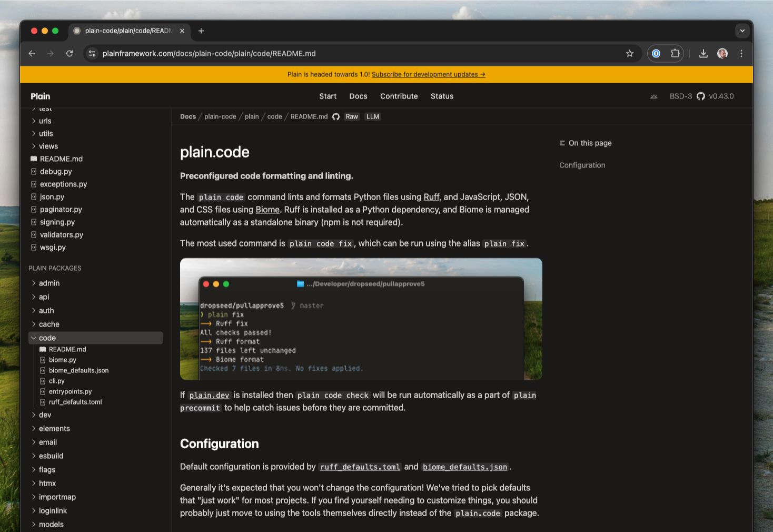Screen dimensions: 773x532
Task: Click the debug.py file icon
Action: [34, 171]
